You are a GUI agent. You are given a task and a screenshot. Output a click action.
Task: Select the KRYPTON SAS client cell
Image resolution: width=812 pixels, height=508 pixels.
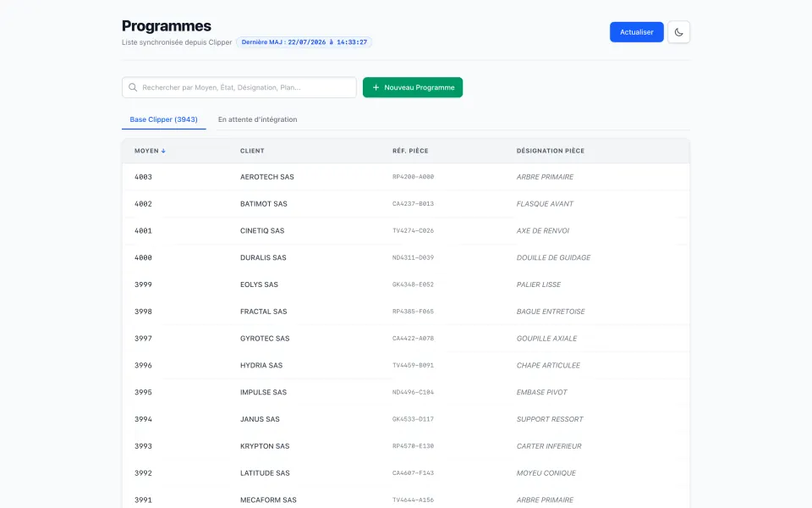(x=265, y=446)
